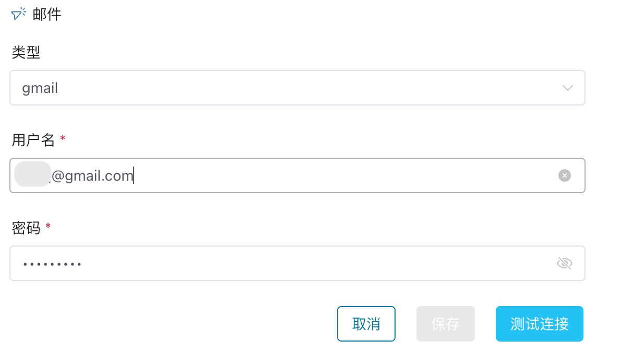Click the crossed-out eye icon beside the password
This screenshot has height=352, width=644.
pos(565,263)
